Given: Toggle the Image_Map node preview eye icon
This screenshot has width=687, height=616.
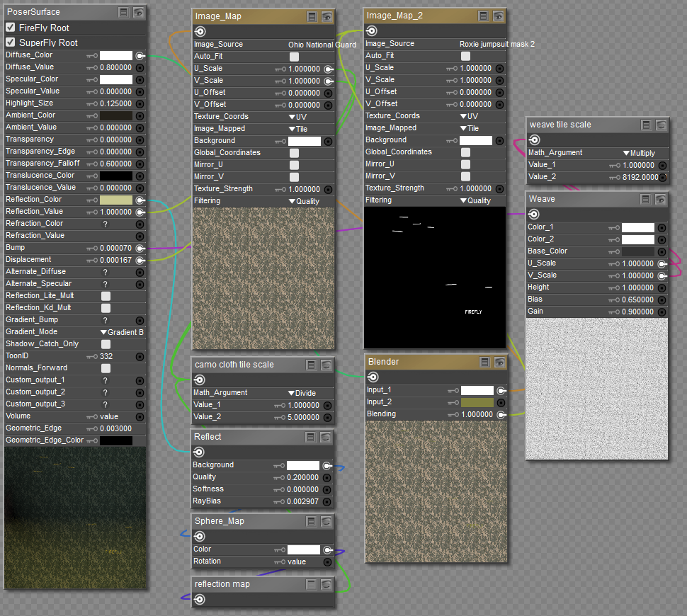Looking at the screenshot, I should (x=327, y=16).
